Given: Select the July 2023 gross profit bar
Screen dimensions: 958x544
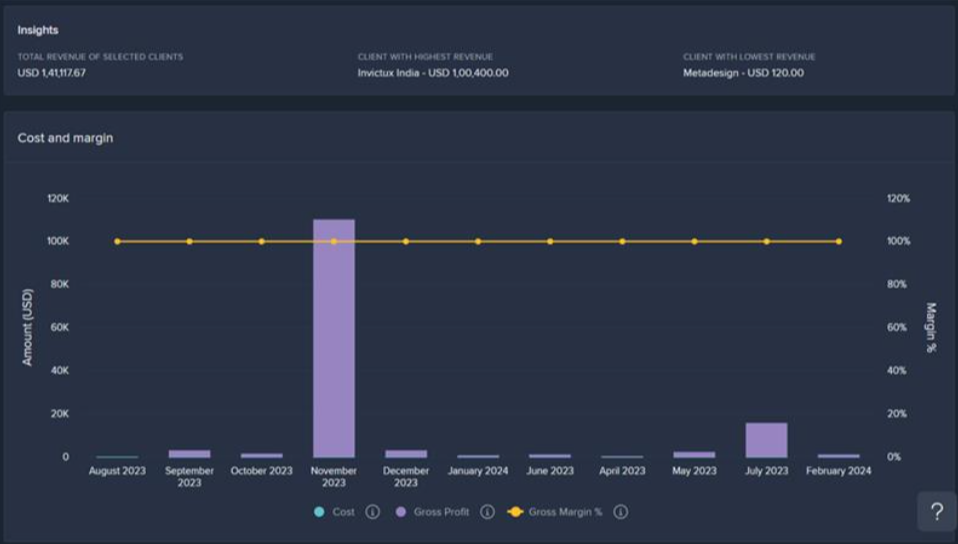Looking at the screenshot, I should pos(766,440).
